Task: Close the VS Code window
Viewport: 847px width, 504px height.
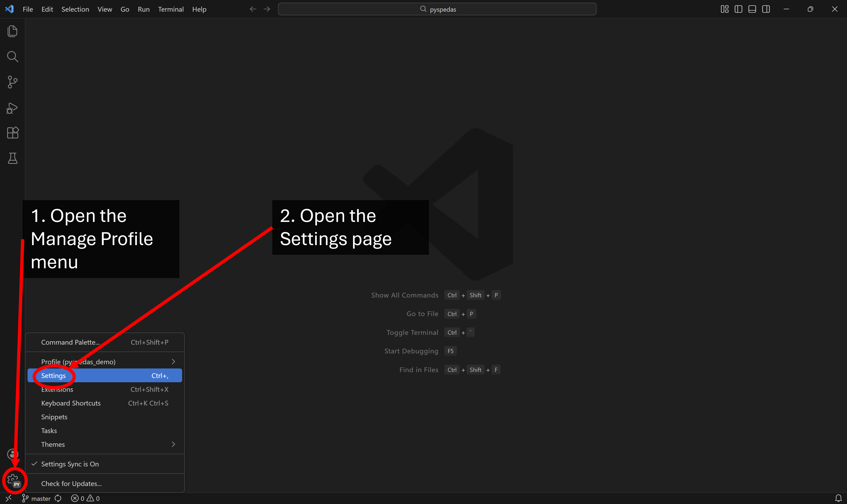Action: click(x=834, y=9)
